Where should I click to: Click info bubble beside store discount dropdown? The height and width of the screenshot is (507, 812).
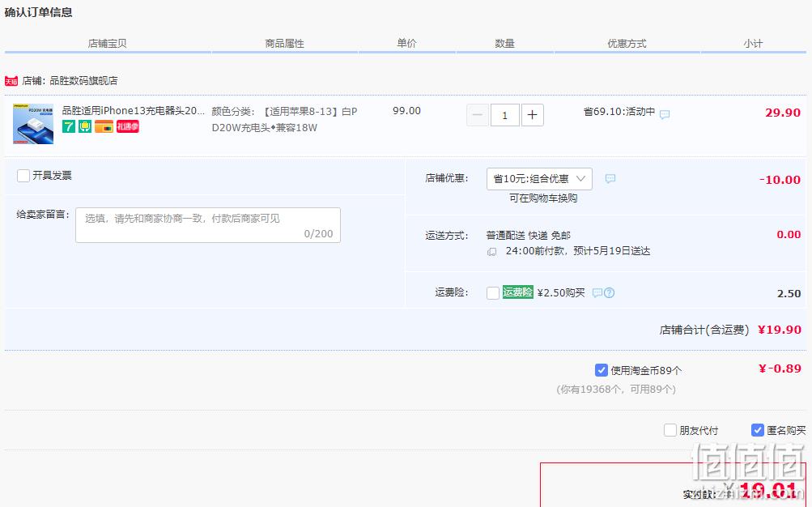(610, 179)
